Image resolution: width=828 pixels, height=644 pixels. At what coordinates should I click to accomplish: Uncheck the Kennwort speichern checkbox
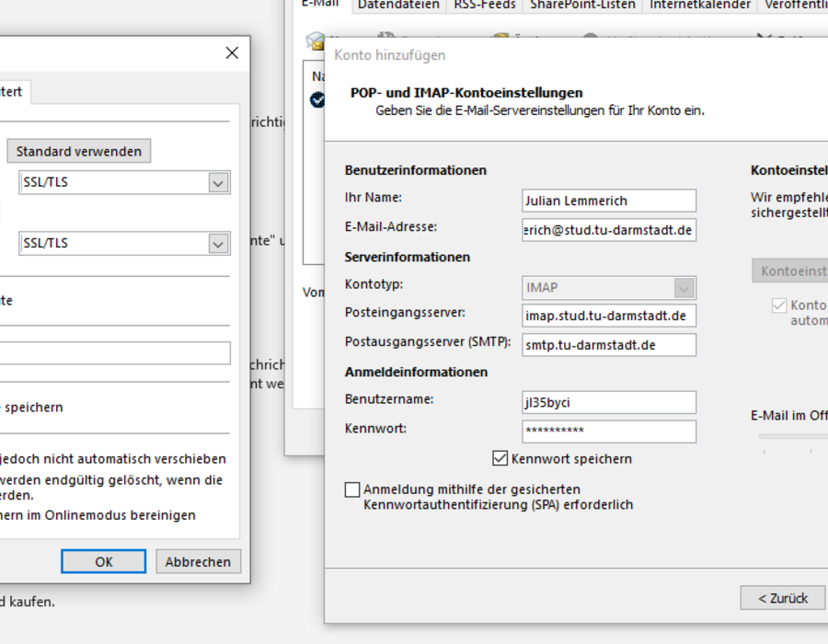(500, 458)
